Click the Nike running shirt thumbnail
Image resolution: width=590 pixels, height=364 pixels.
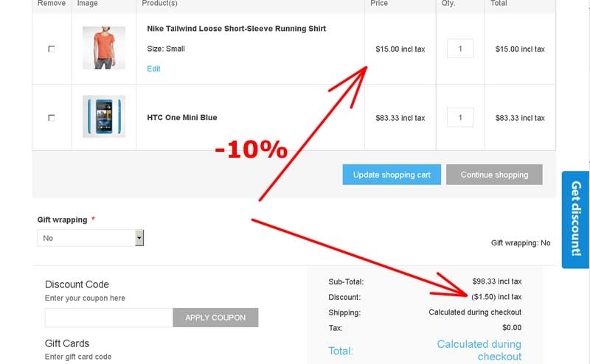103,48
